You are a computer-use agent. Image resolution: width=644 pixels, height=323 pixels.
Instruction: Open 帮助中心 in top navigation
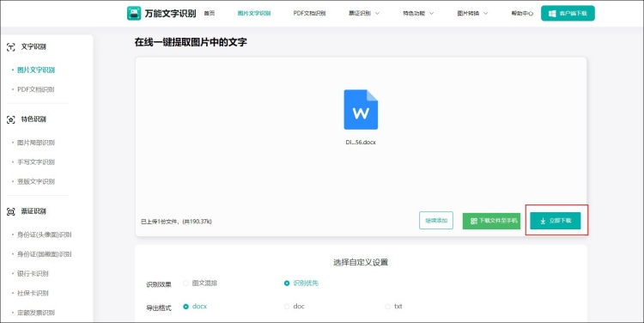[x=522, y=13]
